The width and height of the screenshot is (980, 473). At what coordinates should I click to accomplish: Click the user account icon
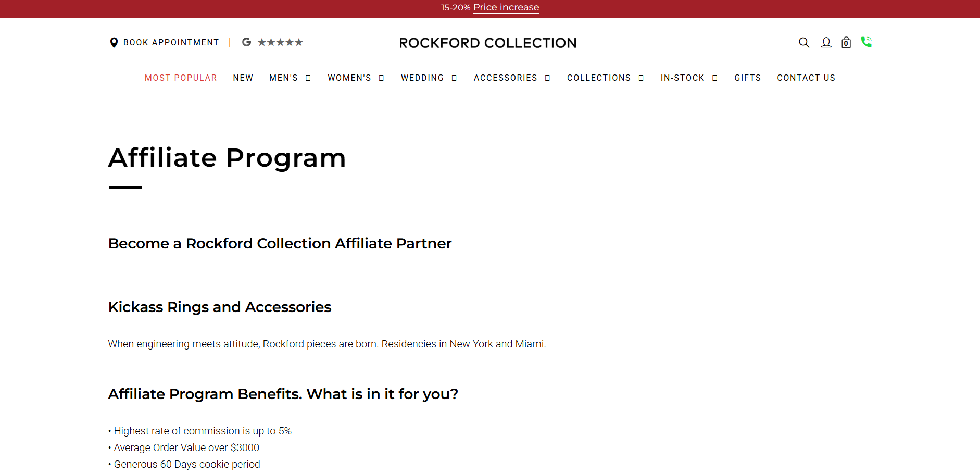coord(826,43)
